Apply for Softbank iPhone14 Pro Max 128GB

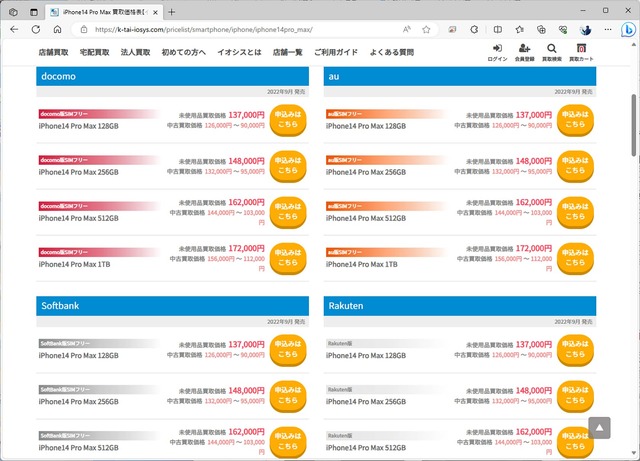(x=288, y=350)
